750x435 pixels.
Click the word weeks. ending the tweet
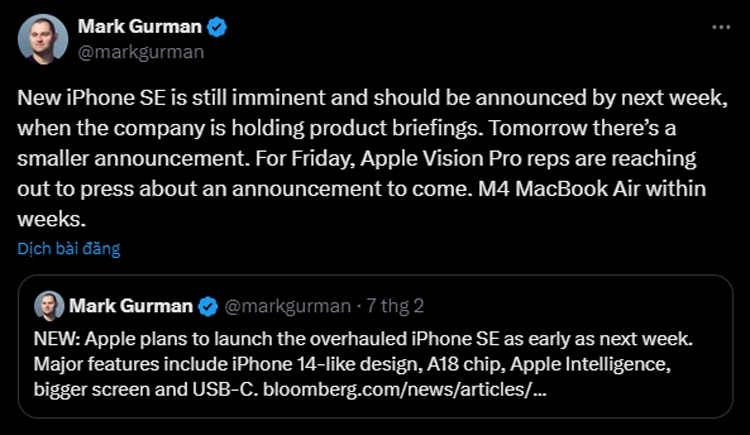pyautogui.click(x=52, y=219)
